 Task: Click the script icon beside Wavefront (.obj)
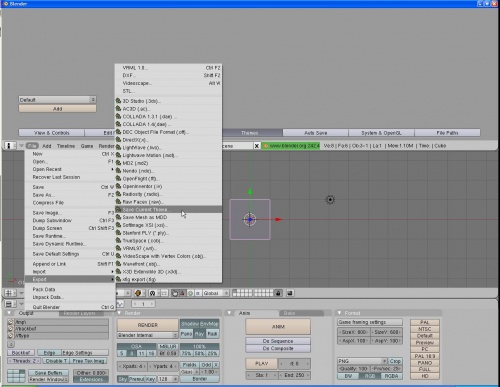[118, 264]
